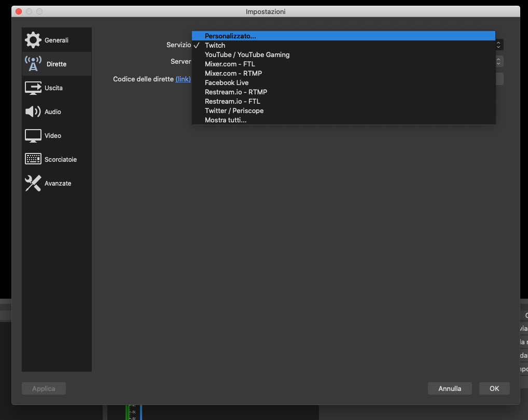The height and width of the screenshot is (420, 528).
Task: Click the Dirette label in the sidebar
Action: [x=56, y=64]
